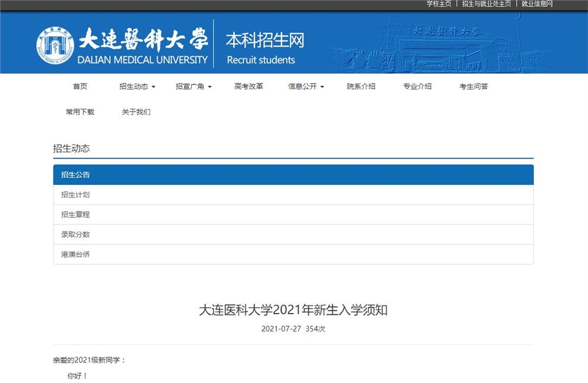This screenshot has height=383, width=588.
Task: Click the 你好！ text line
Action: (x=77, y=375)
